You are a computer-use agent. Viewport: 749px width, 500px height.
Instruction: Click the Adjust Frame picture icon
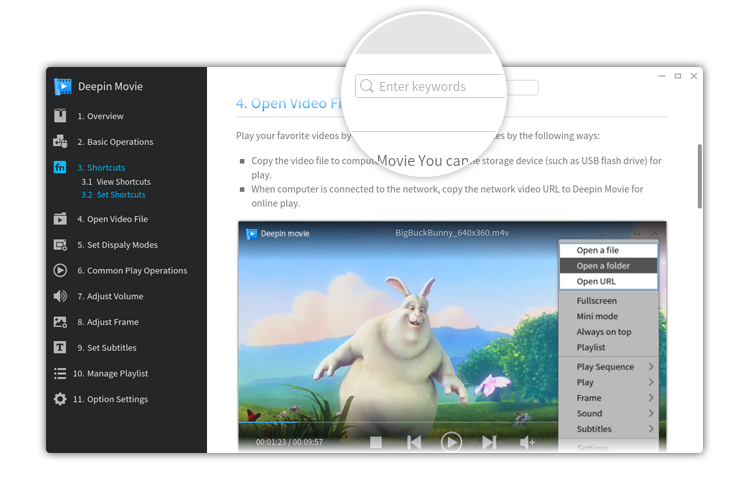tap(60, 322)
